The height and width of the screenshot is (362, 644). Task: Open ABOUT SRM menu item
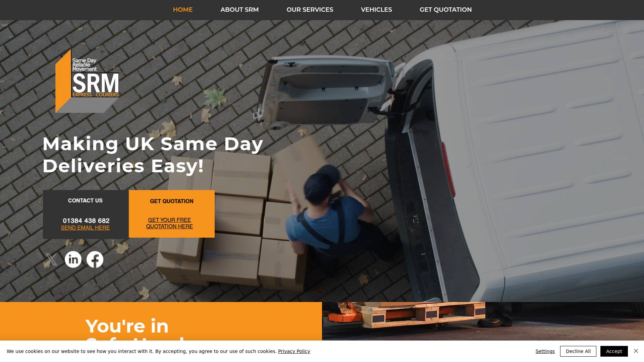pyautogui.click(x=239, y=10)
